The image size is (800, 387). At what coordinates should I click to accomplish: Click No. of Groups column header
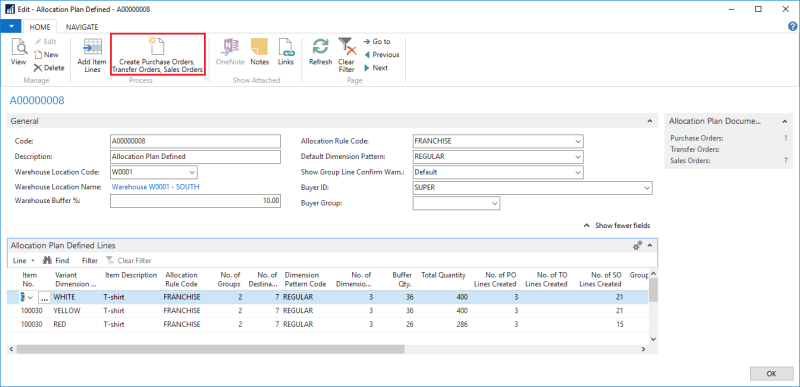(228, 279)
